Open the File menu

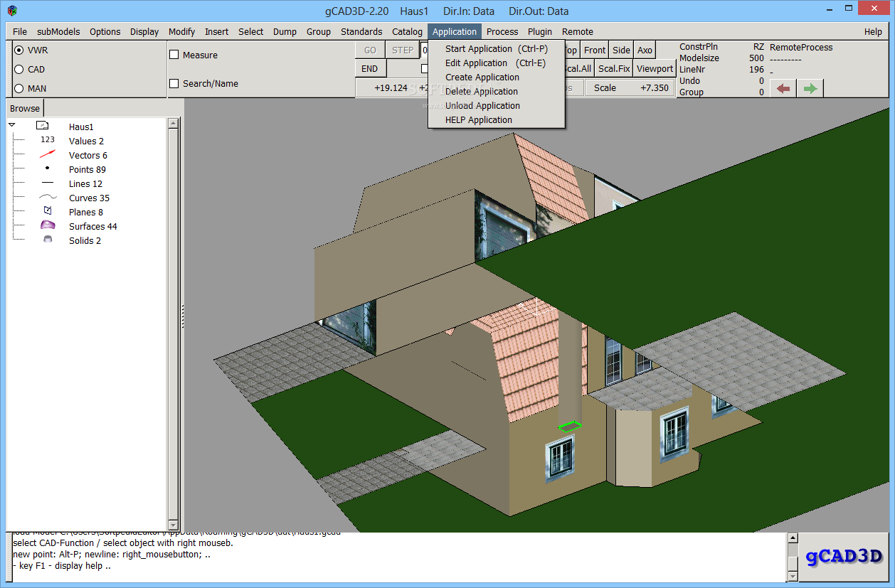[20, 31]
